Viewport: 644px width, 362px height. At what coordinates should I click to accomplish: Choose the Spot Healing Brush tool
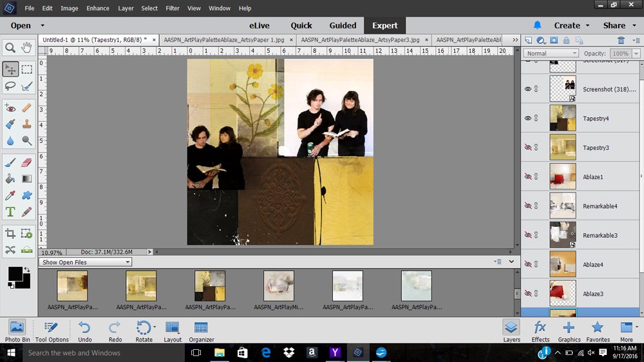pyautogui.click(x=26, y=108)
